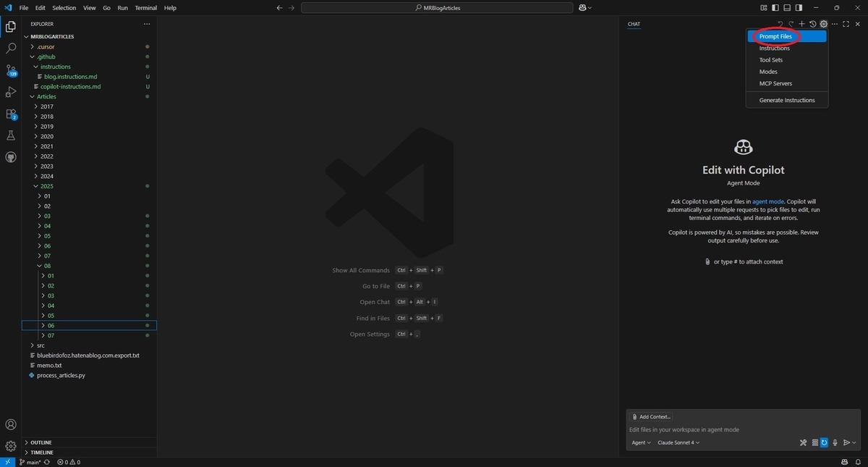Expand the 2024 folder
The height and width of the screenshot is (467, 868).
pyautogui.click(x=46, y=176)
